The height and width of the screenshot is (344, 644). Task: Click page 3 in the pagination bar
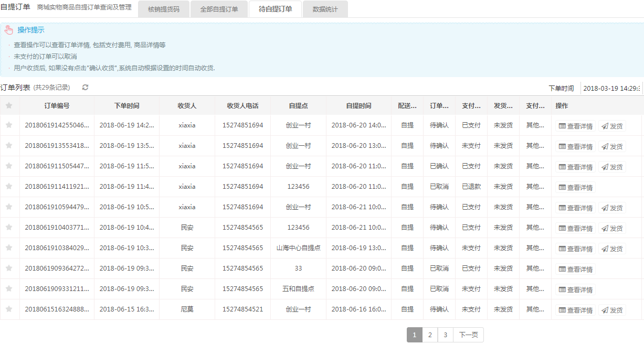[x=445, y=335]
